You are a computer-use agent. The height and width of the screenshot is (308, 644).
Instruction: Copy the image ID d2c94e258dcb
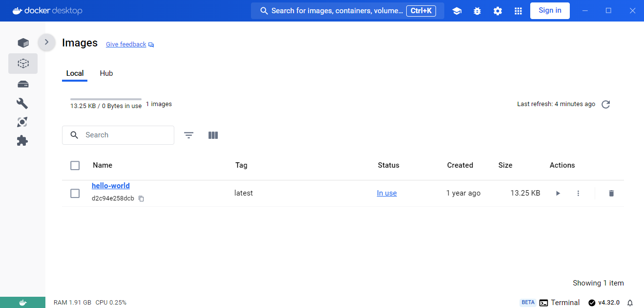pyautogui.click(x=141, y=199)
